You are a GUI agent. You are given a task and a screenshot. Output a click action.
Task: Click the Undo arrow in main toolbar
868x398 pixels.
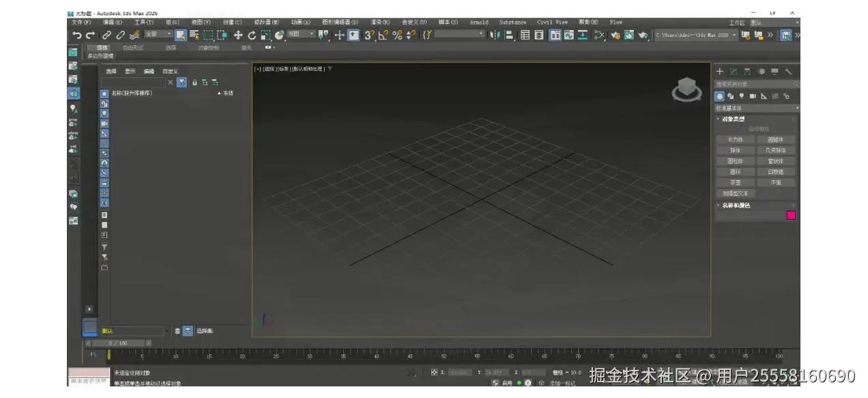coord(77,35)
